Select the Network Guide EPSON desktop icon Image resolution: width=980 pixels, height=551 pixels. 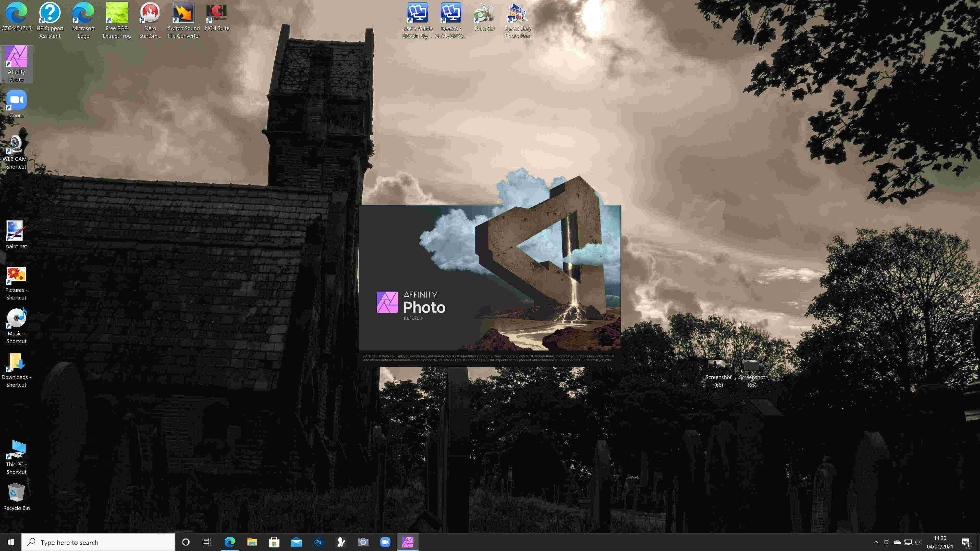(x=451, y=20)
